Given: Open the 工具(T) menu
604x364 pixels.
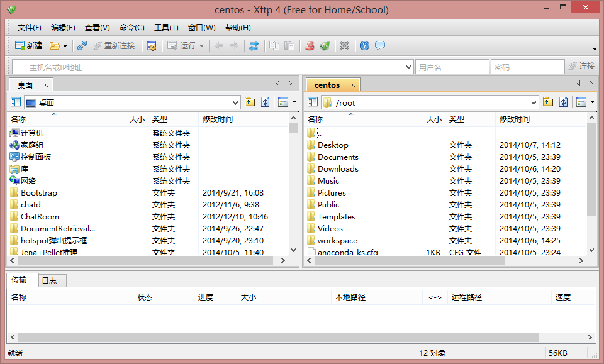Looking at the screenshot, I should click(x=166, y=27).
